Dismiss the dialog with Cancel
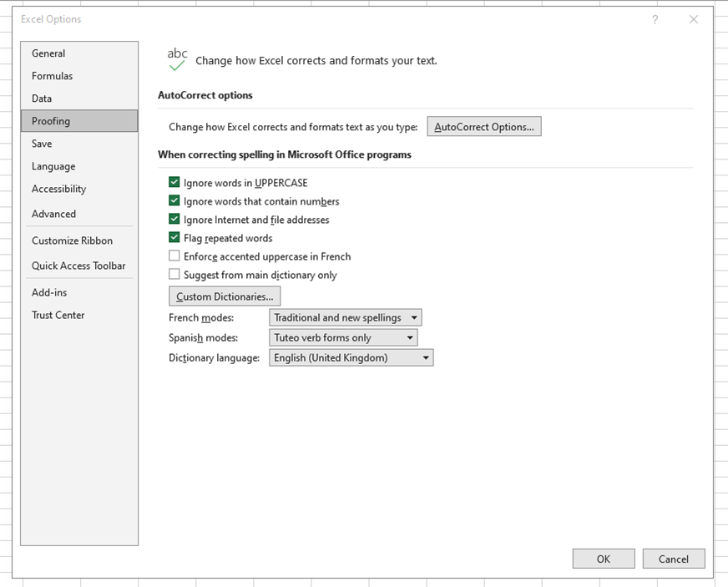The width and height of the screenshot is (728, 587). click(x=673, y=558)
